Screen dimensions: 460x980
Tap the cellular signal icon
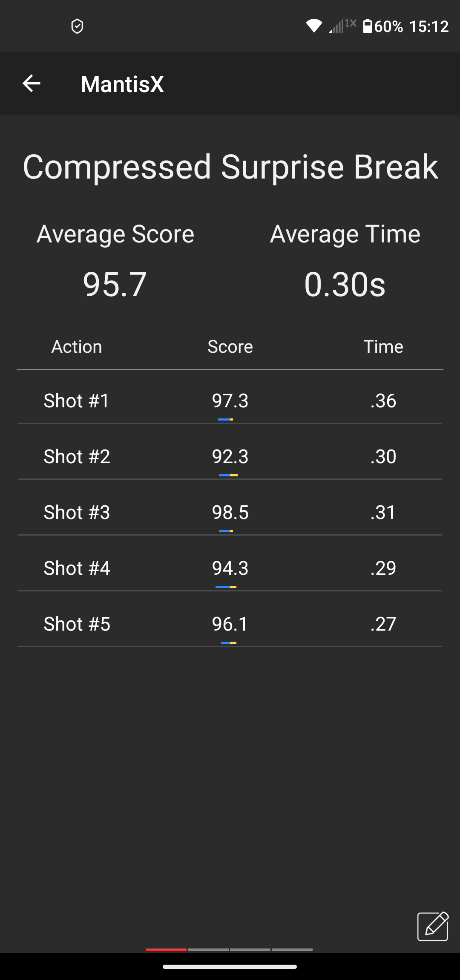[337, 26]
